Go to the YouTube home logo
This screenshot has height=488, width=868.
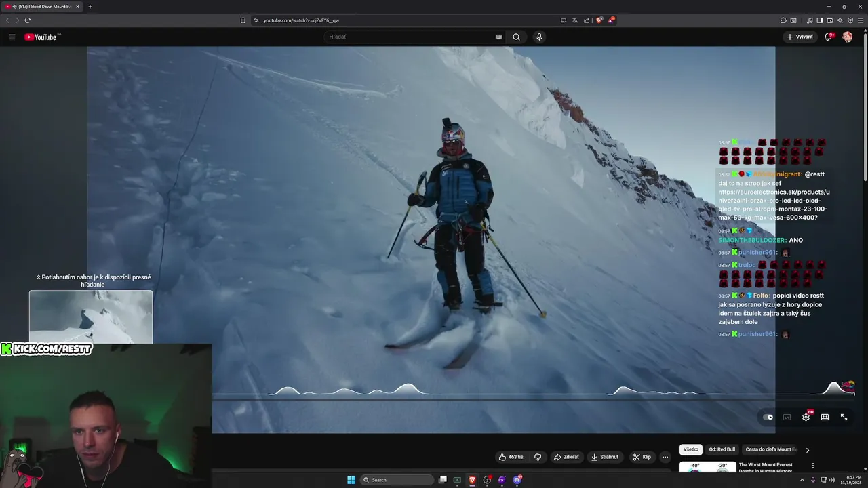pos(41,37)
